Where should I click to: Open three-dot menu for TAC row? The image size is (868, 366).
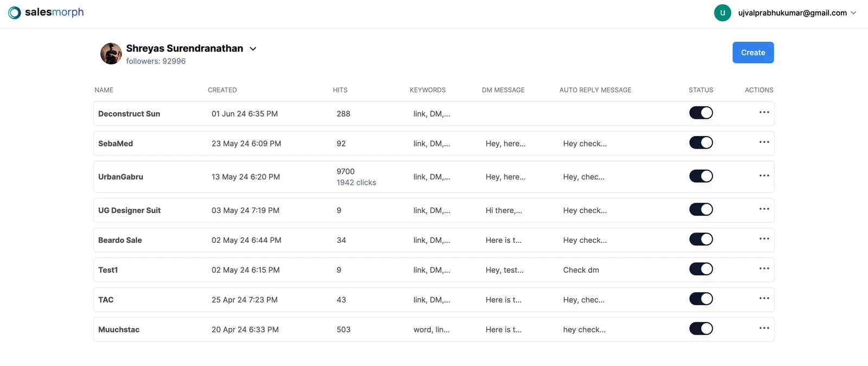pos(764,298)
